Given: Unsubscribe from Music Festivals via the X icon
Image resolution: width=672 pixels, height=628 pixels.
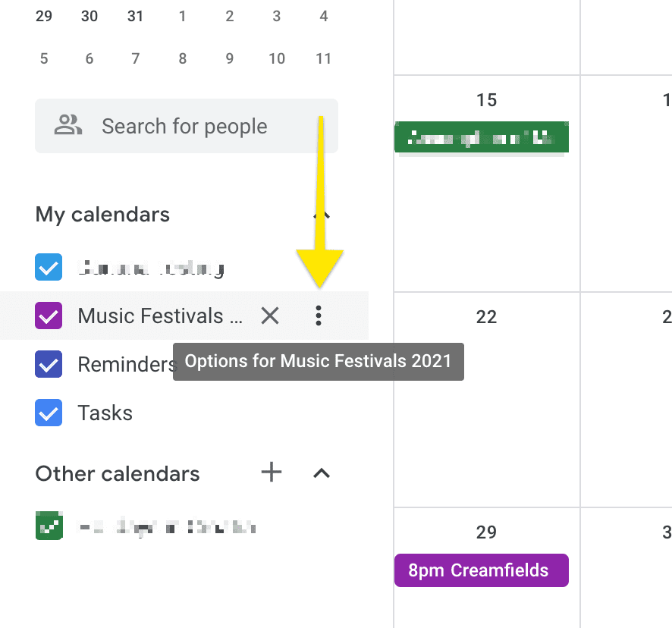Looking at the screenshot, I should coord(270,316).
